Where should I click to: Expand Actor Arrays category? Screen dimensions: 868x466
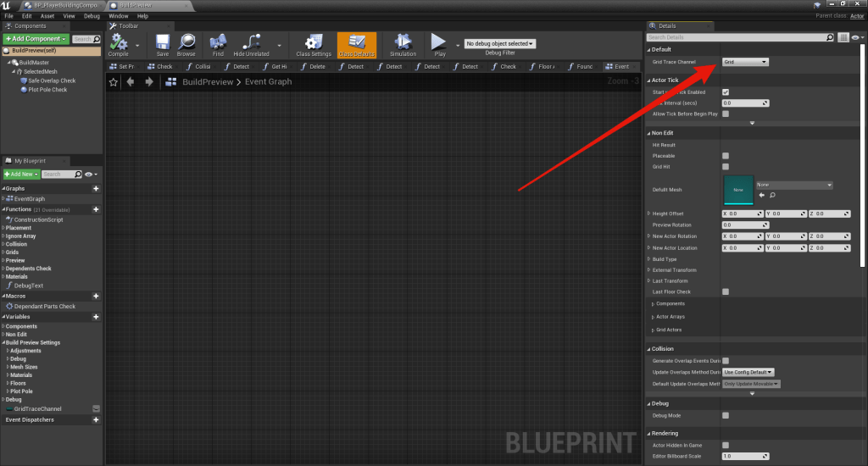[654, 317]
